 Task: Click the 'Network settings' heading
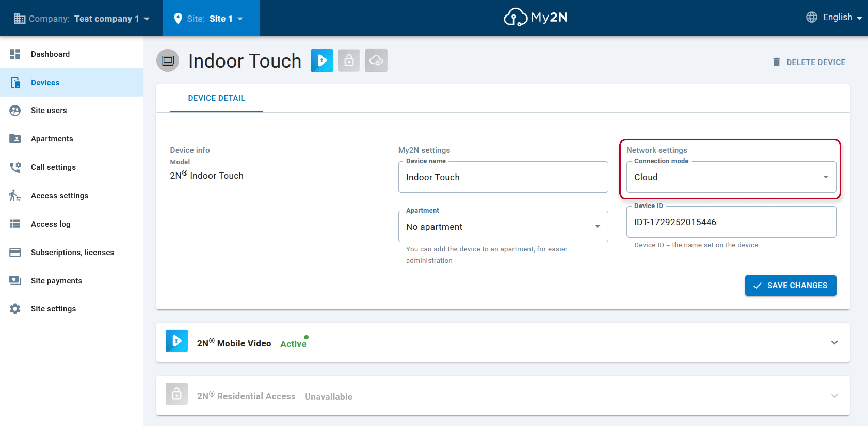coord(657,150)
